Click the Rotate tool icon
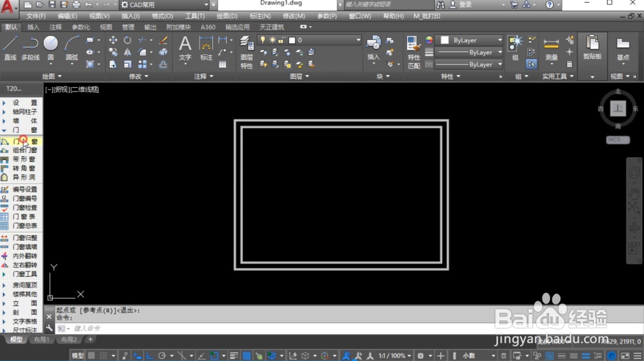This screenshot has height=361, width=644. coord(127,40)
